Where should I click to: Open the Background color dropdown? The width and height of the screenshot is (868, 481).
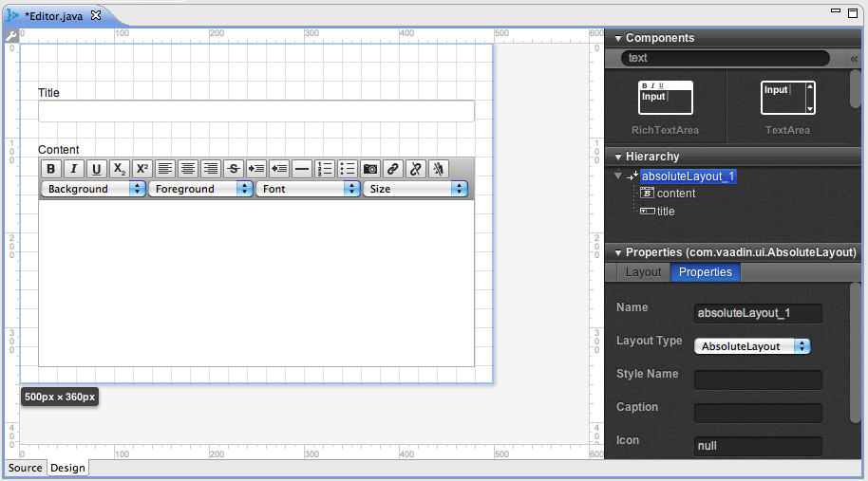click(x=93, y=189)
